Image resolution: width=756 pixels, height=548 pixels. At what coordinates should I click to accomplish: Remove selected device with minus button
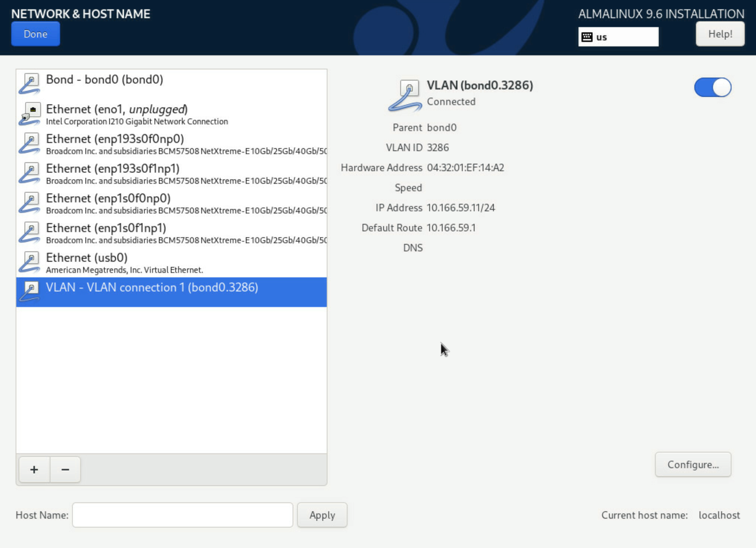tap(65, 470)
